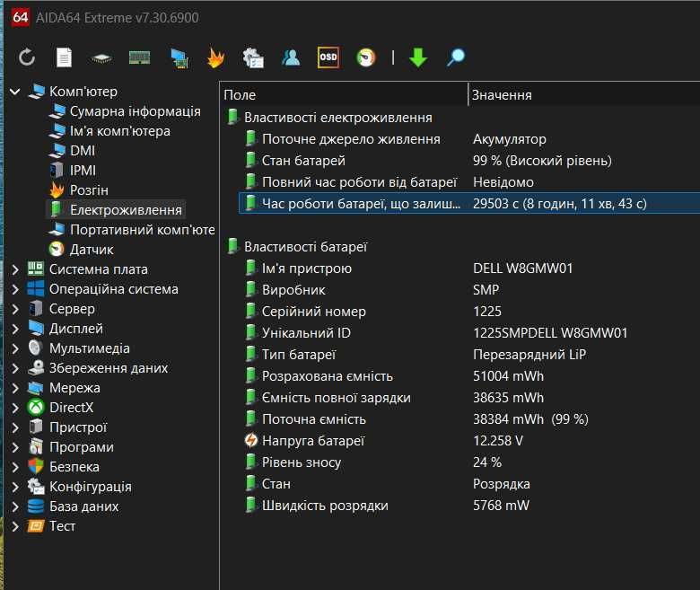This screenshot has width=700, height=590.
Task: Open the monitor diagnostics toolbar icon
Action: pyautogui.click(x=179, y=58)
